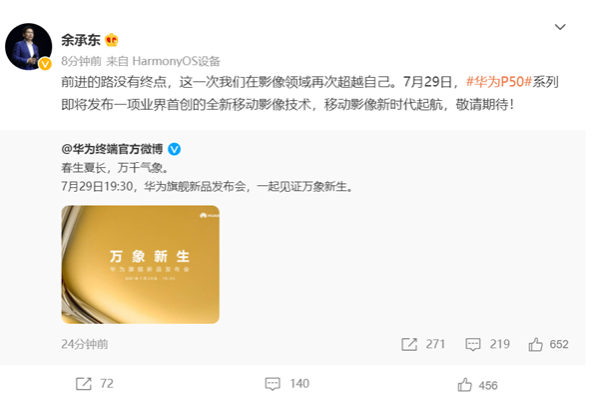Click the orange verified badge on avatar

pos(45,63)
